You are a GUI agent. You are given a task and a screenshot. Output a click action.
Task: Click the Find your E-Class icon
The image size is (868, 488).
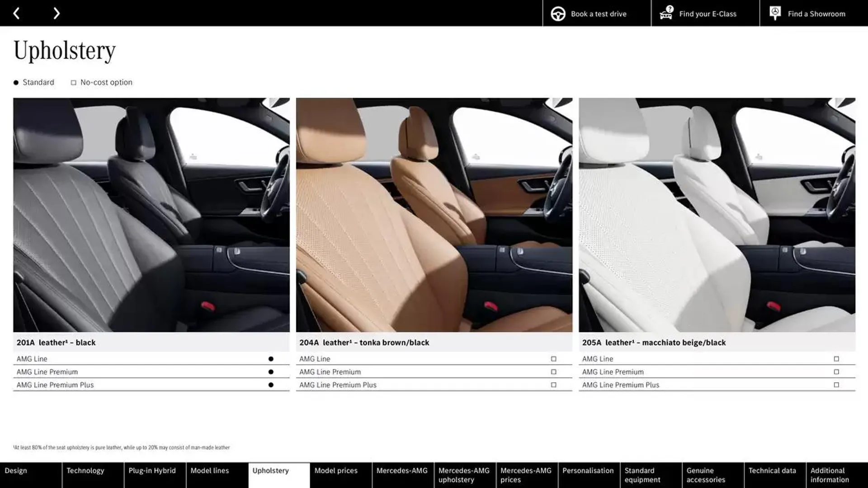tap(666, 13)
